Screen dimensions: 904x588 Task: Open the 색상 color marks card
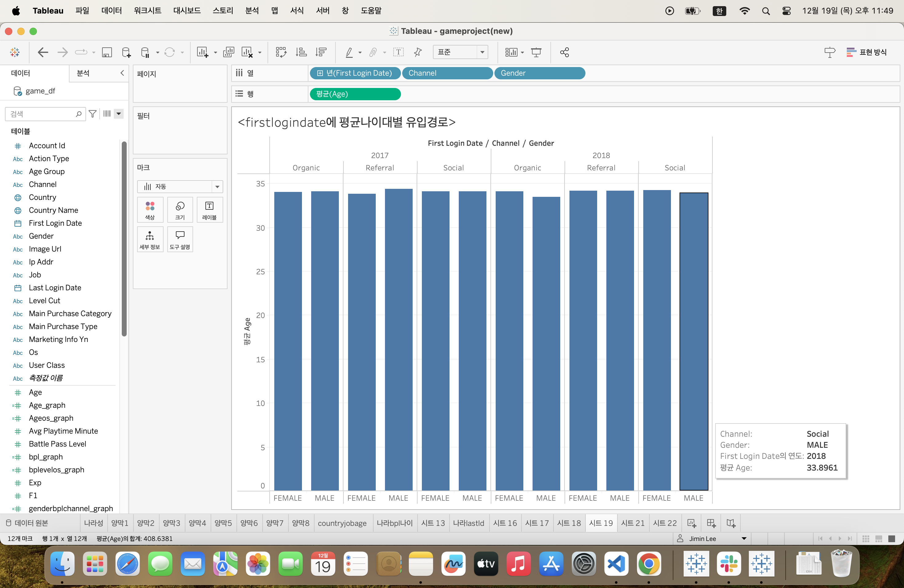(150, 209)
